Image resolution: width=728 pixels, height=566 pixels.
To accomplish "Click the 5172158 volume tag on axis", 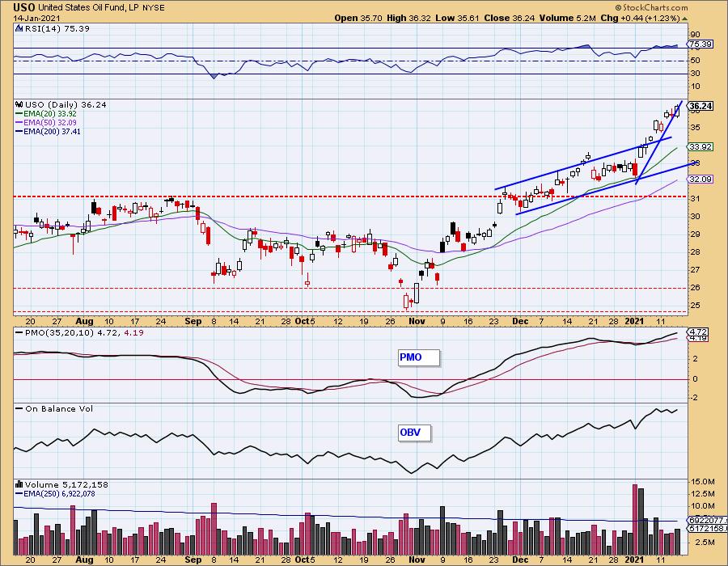I will (705, 529).
